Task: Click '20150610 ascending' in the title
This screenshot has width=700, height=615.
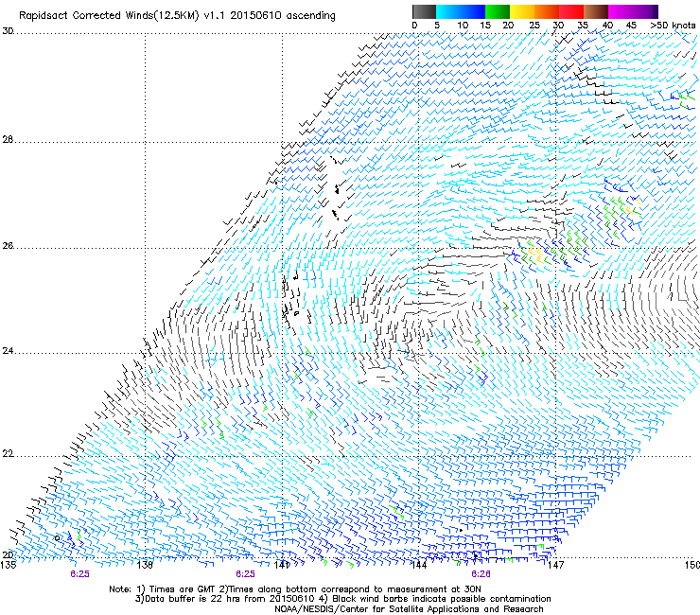Action: click(283, 16)
